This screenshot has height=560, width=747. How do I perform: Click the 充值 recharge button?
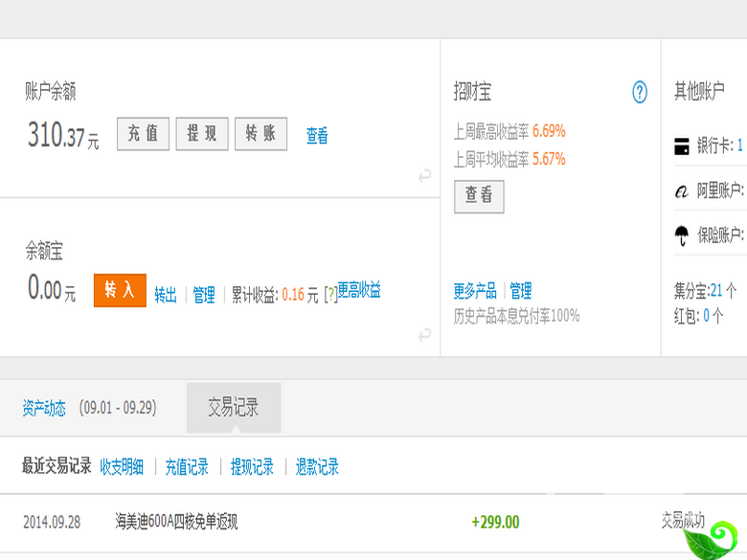(x=143, y=134)
